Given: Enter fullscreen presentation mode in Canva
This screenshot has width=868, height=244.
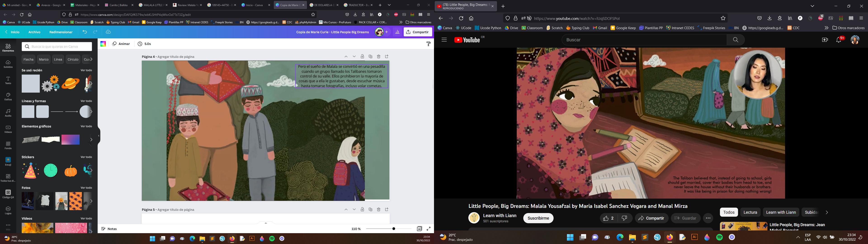Looking at the screenshot, I should pyautogui.click(x=429, y=229).
